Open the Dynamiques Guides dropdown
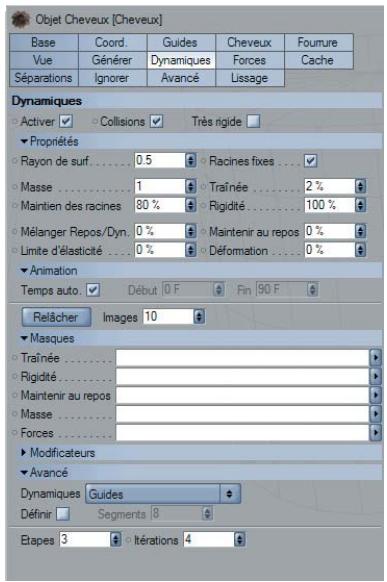This screenshot has width=387, height=582. pyautogui.click(x=163, y=494)
